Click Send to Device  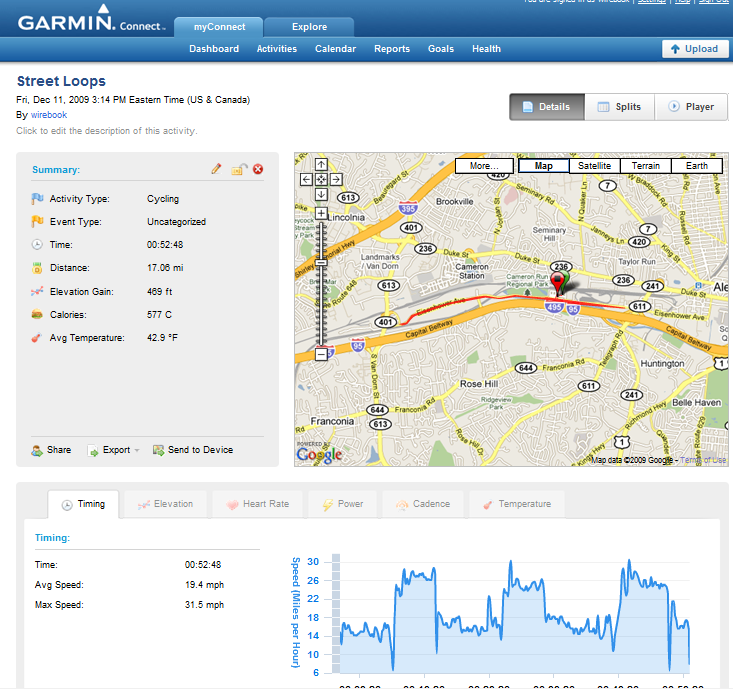click(193, 450)
